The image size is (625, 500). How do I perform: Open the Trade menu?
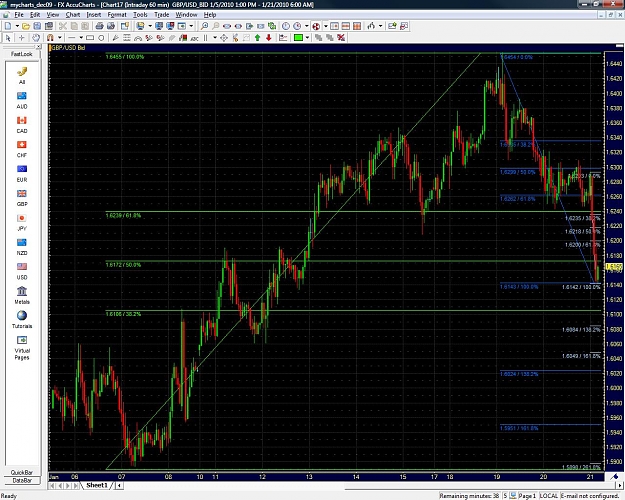(x=161, y=15)
